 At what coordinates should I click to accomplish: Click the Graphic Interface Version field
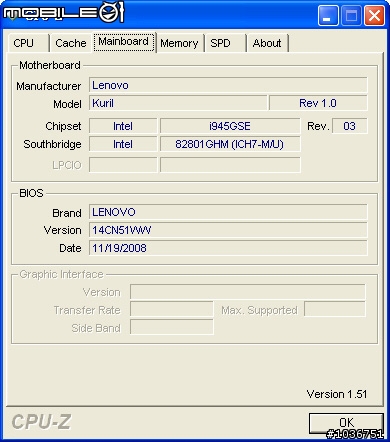click(x=248, y=292)
